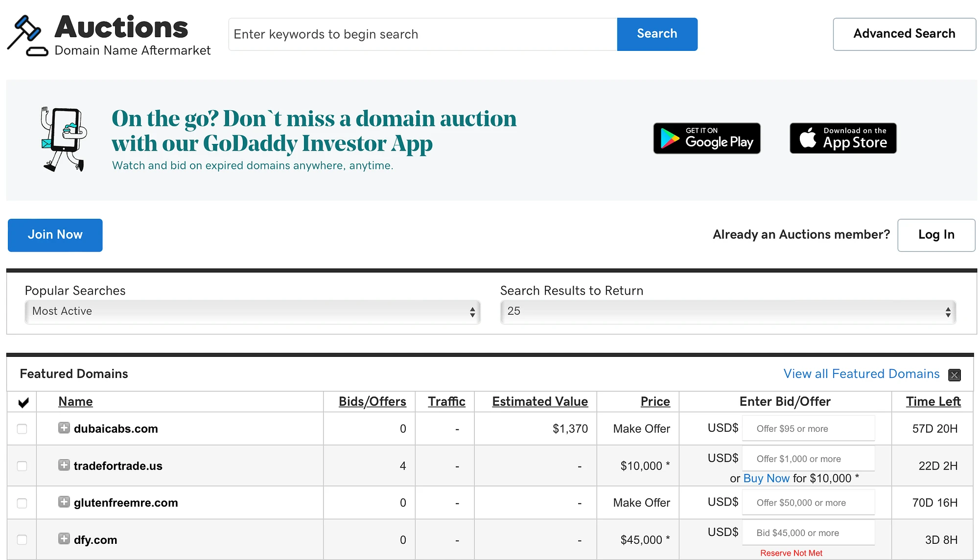Click the Search button
Viewport: 979px width, 560px height.
(657, 34)
